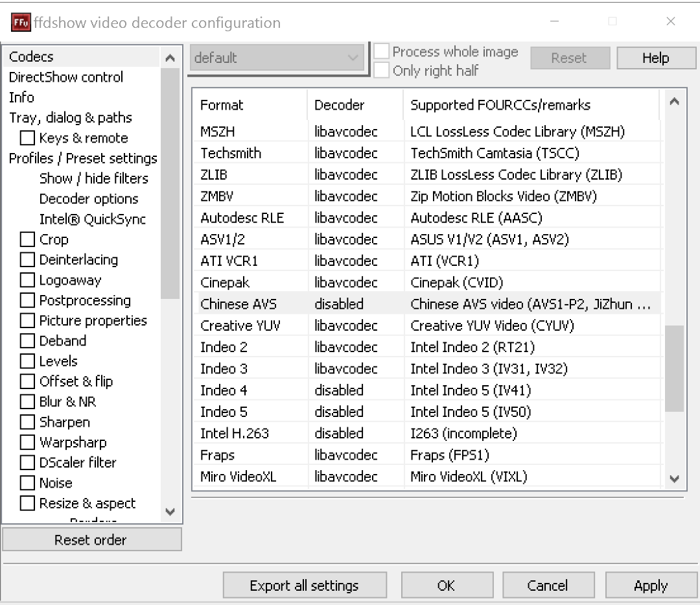The width and height of the screenshot is (700, 605).
Task: Apply the configuration changes
Action: pyautogui.click(x=651, y=585)
